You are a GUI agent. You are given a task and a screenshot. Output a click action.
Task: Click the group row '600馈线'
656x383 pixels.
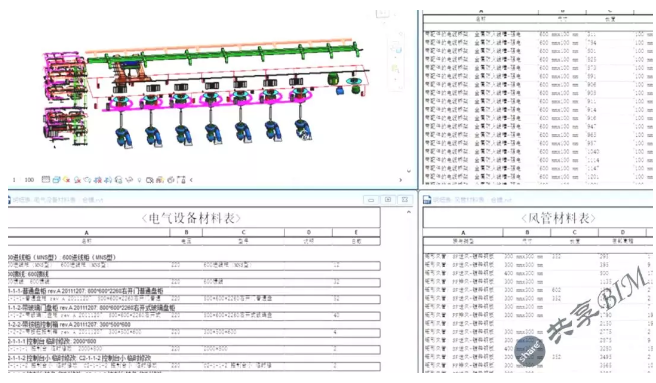[x=194, y=274]
